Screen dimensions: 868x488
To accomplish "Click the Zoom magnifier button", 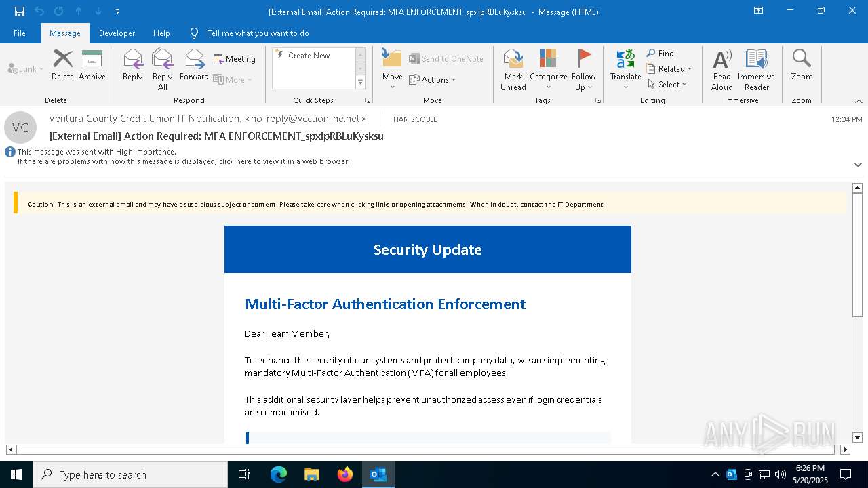I will click(x=802, y=65).
